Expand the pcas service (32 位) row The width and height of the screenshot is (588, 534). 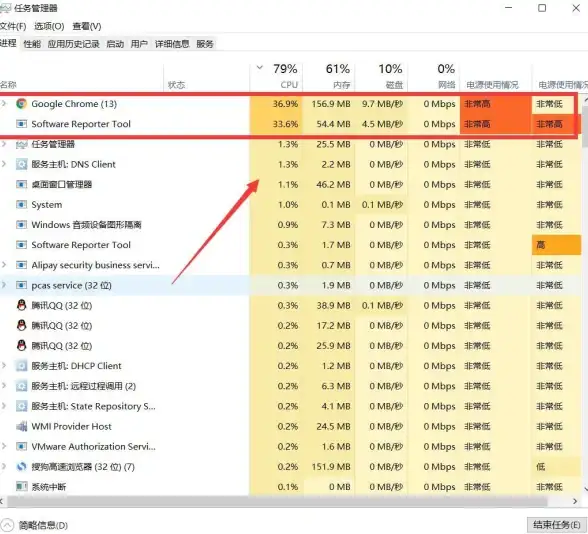[x=4, y=285]
